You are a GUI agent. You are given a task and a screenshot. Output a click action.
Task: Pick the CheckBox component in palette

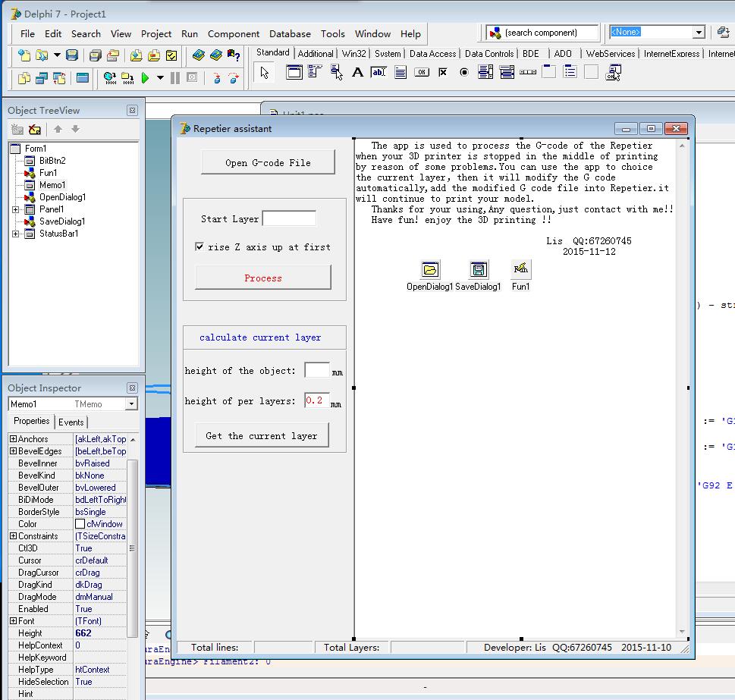443,73
